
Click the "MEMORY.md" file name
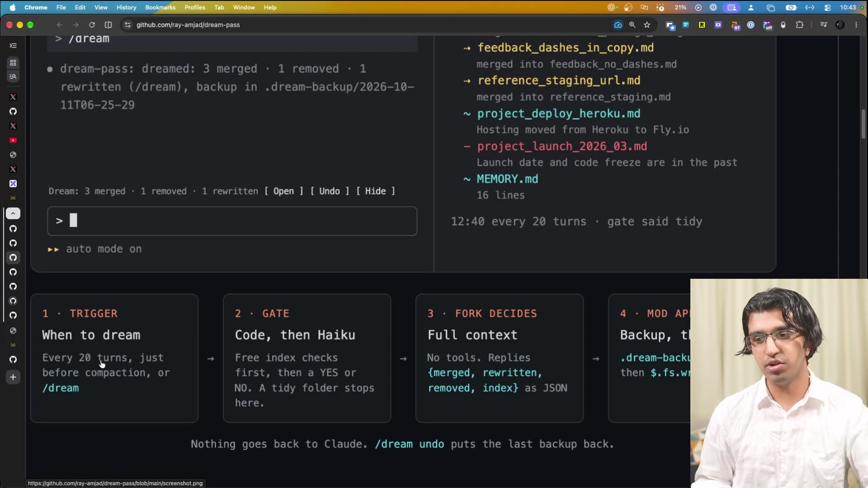tap(508, 179)
